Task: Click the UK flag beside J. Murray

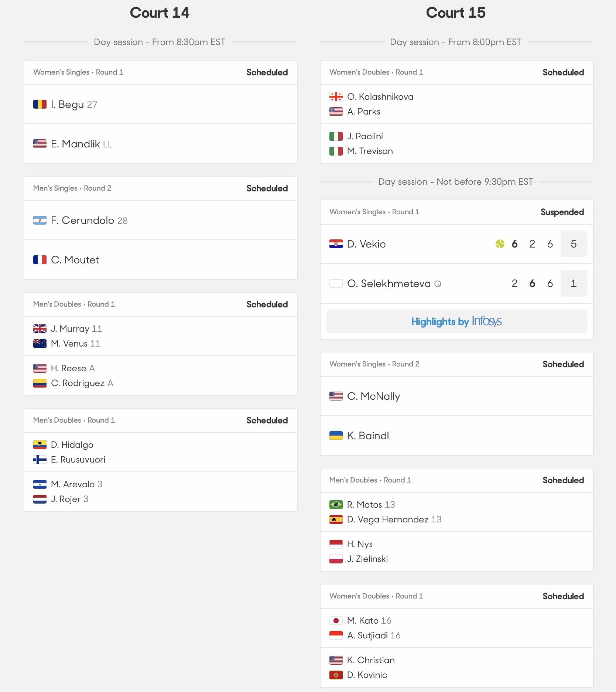Action: pos(40,329)
